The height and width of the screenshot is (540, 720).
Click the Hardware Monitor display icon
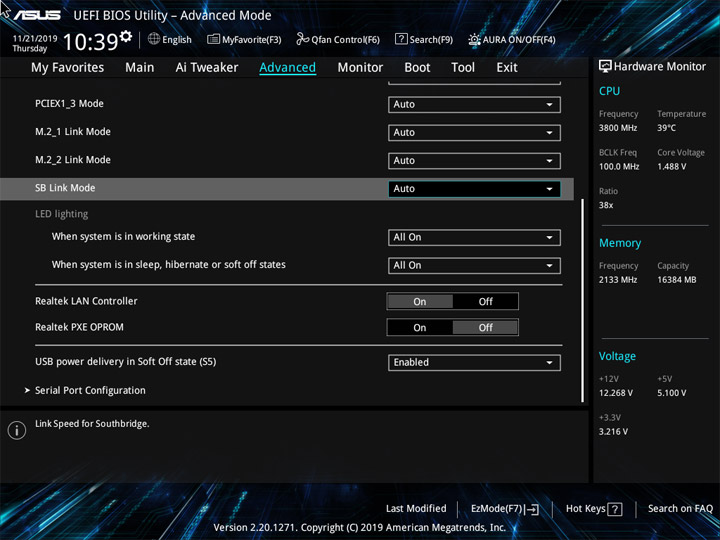(605, 66)
